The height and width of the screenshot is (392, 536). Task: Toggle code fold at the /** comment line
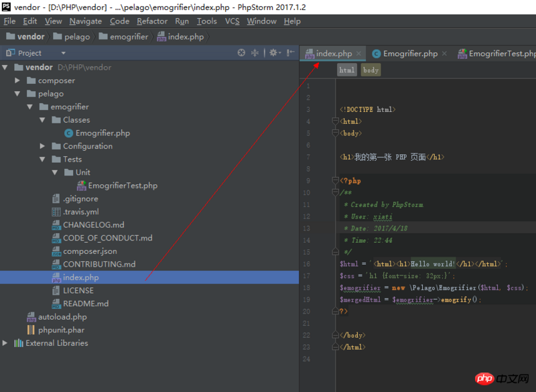pos(336,192)
